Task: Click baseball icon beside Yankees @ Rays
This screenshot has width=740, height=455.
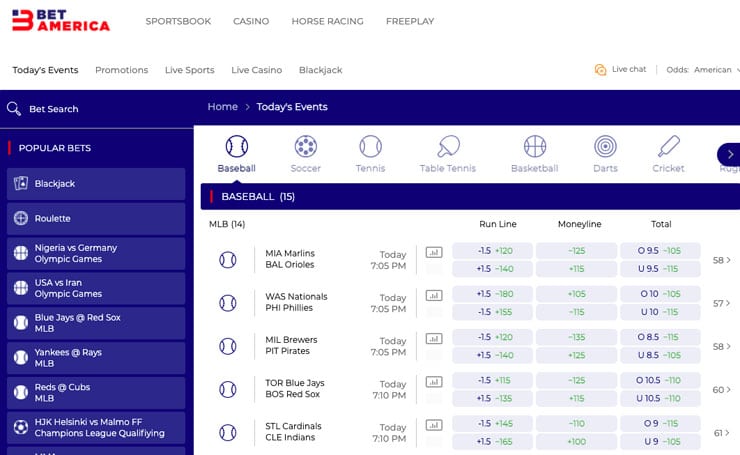Action: tap(21, 358)
